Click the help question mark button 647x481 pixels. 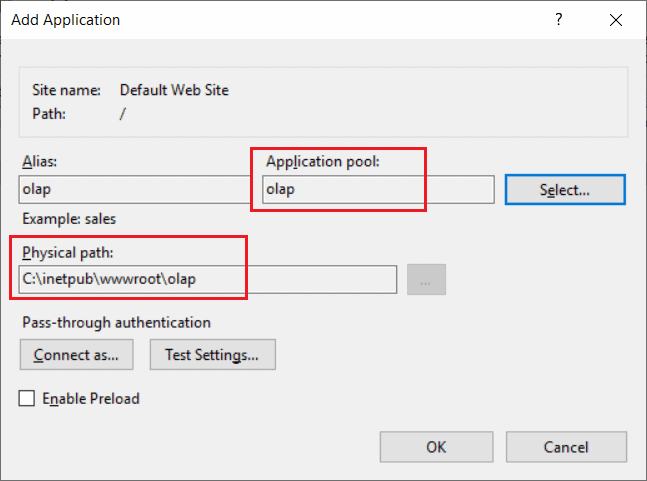559,19
